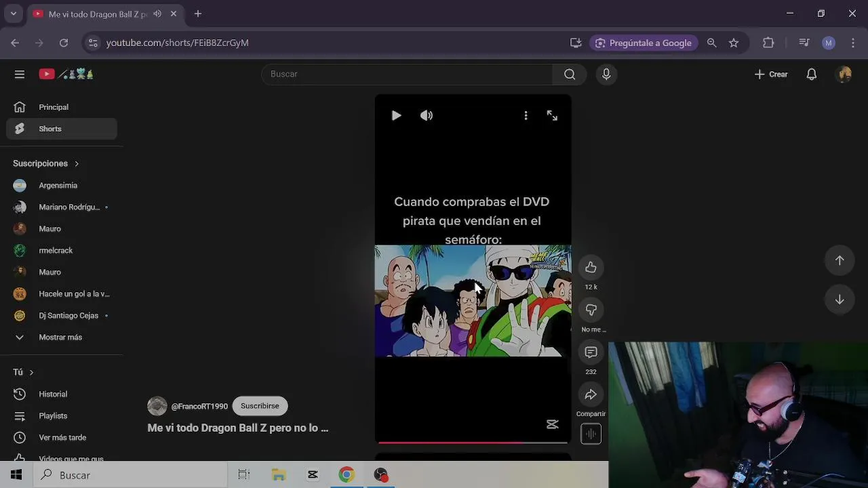This screenshot has height=488, width=868.
Task: Open a new browser tab
Action: point(198,14)
